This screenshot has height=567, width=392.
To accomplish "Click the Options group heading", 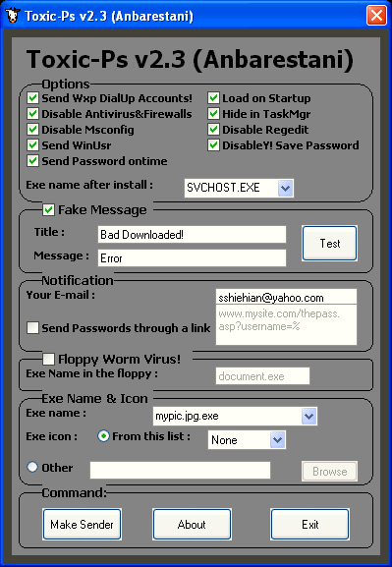I will tap(66, 84).
